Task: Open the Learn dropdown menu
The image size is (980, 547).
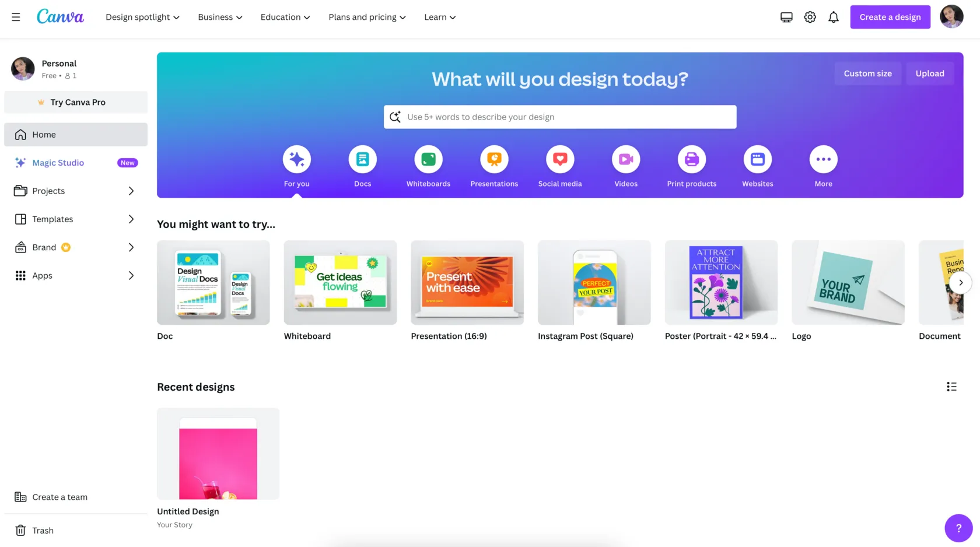Action: pos(439,17)
